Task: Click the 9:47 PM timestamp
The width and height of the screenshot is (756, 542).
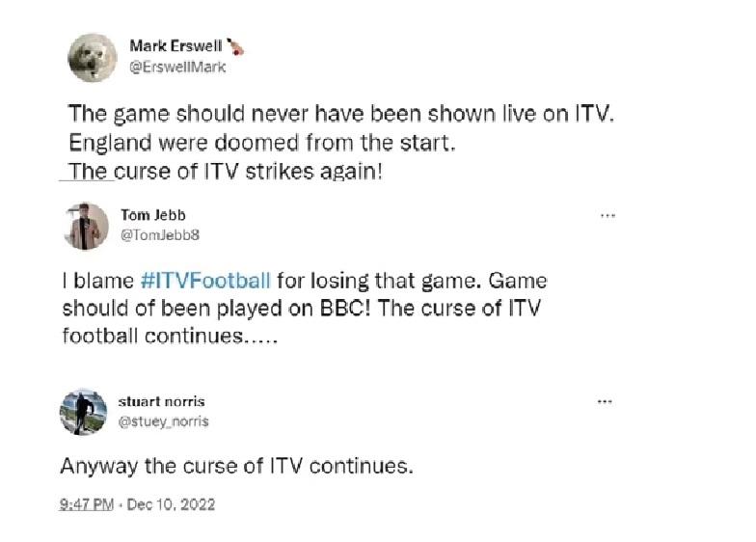Action: pyautogui.click(x=85, y=503)
